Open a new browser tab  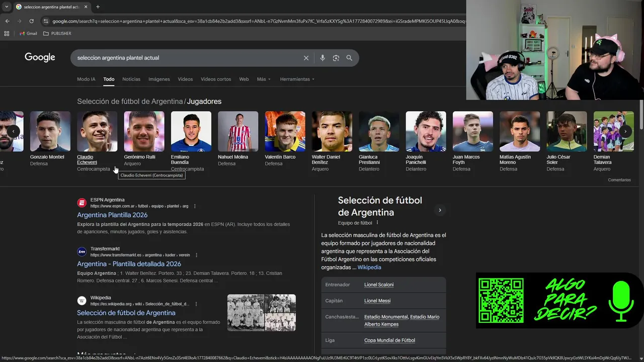(x=98, y=7)
